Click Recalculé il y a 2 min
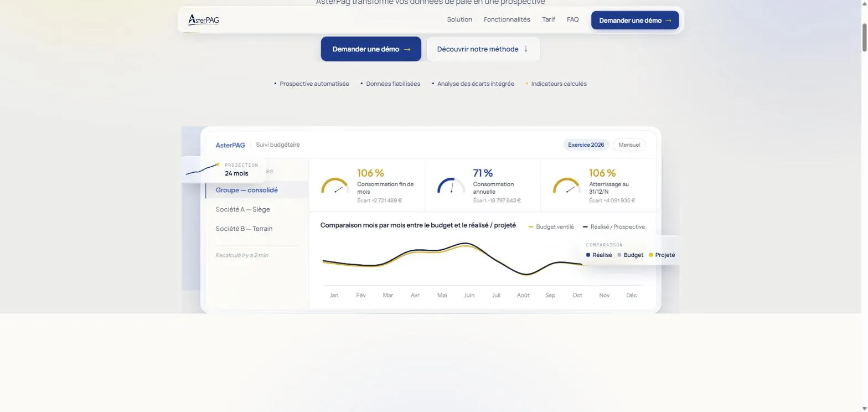The image size is (868, 412). [x=242, y=255]
